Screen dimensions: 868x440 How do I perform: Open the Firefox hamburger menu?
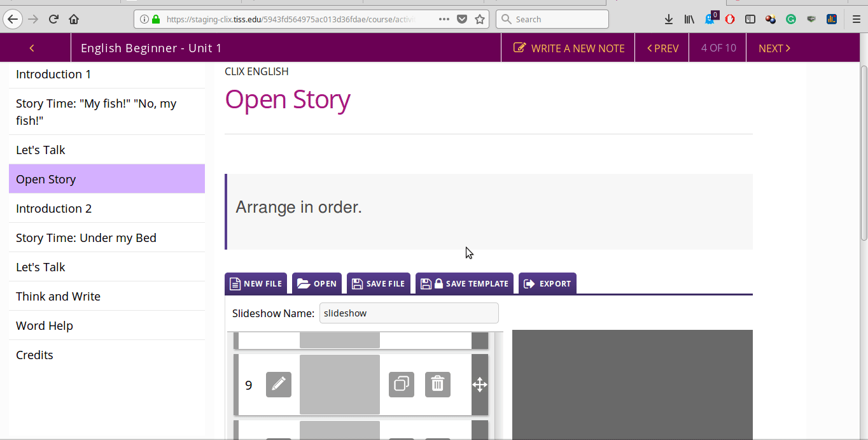coord(857,19)
